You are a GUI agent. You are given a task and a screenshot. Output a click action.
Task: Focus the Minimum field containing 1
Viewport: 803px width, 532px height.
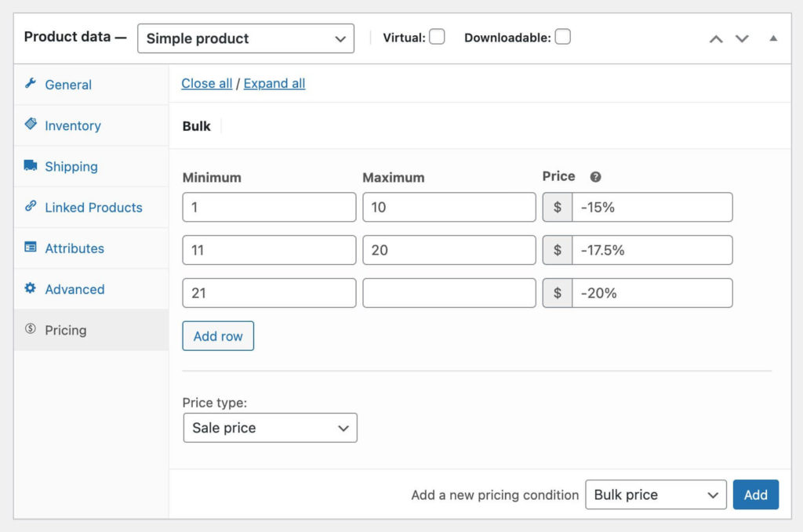point(270,207)
